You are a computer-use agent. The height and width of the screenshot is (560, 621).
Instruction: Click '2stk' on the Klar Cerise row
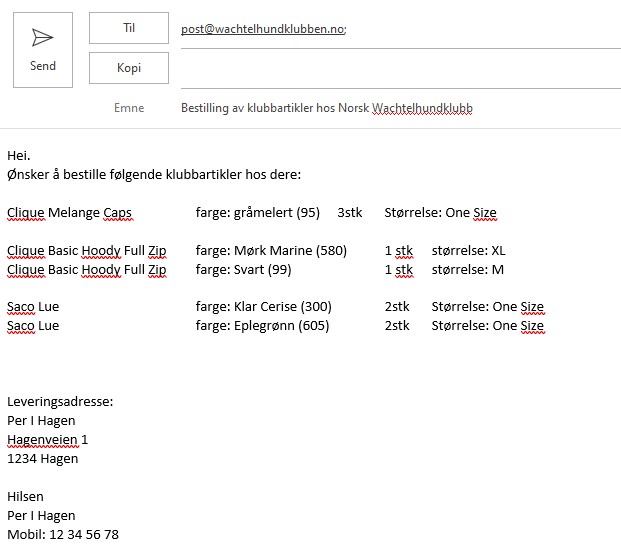click(x=397, y=307)
